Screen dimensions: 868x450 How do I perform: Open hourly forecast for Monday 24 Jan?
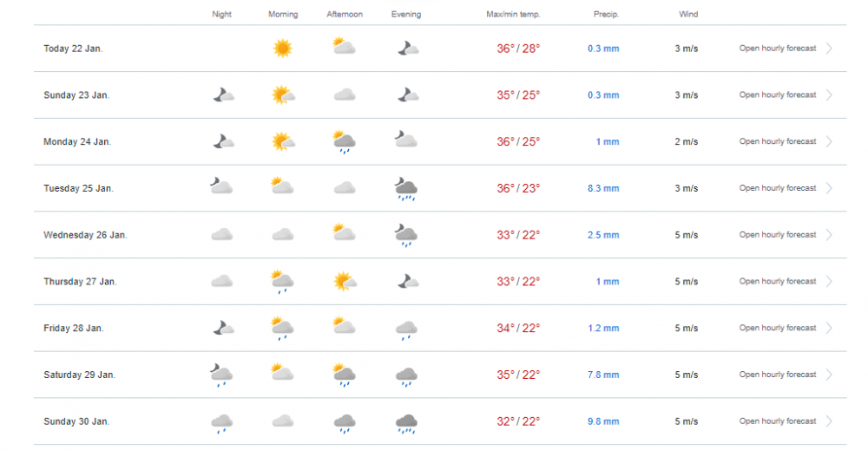click(x=777, y=141)
